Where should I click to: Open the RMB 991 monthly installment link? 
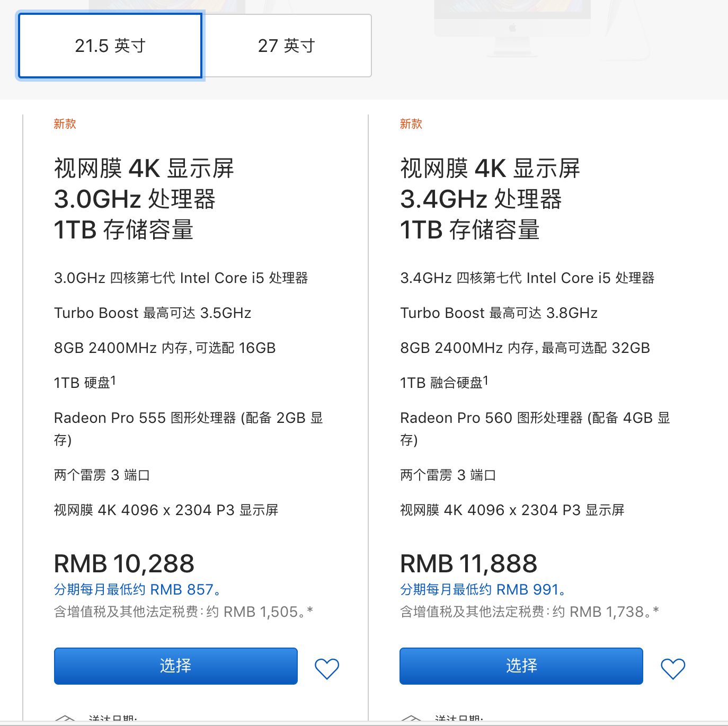tap(483, 590)
